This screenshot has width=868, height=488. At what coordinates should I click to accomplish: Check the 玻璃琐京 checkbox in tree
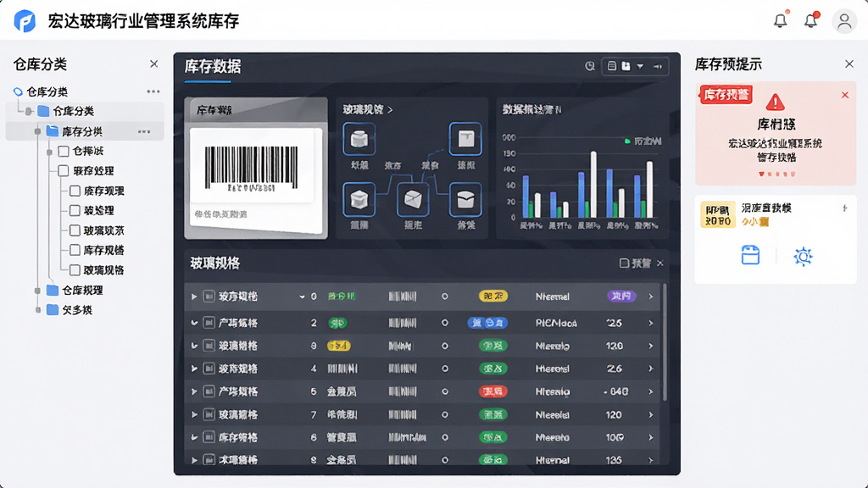[x=75, y=230]
